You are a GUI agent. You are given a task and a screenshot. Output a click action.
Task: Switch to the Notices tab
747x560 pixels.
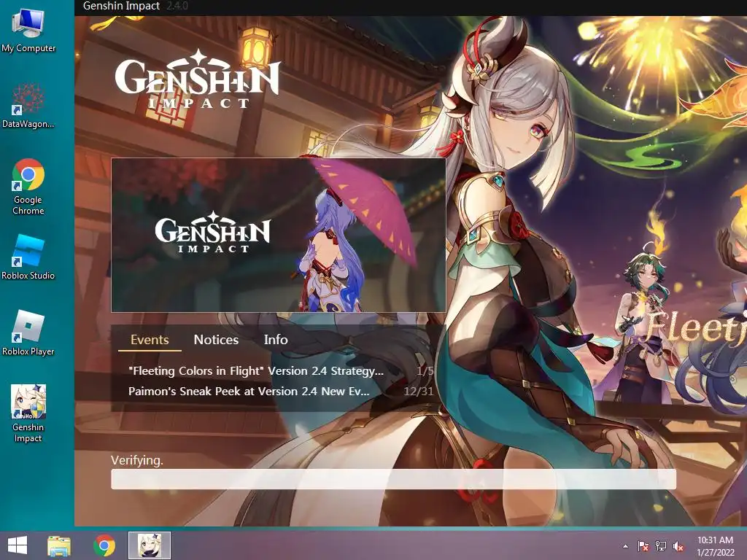click(x=216, y=340)
